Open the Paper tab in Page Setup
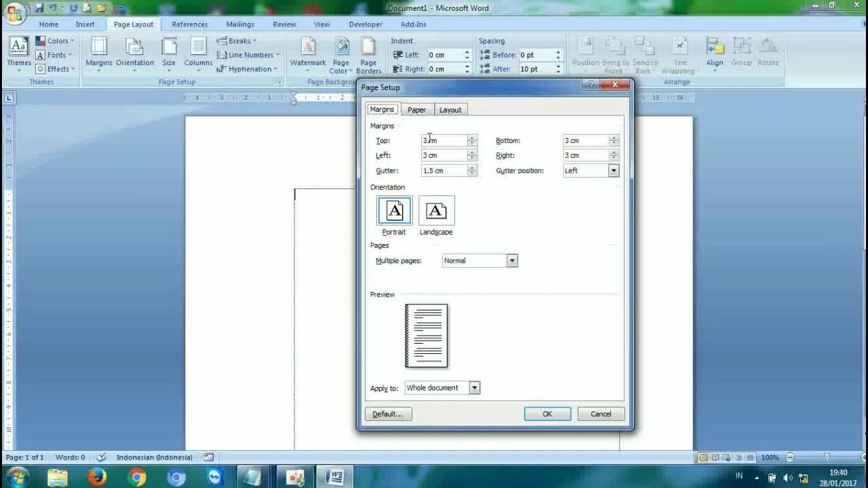Screen dimensions: 868x488 (416, 110)
